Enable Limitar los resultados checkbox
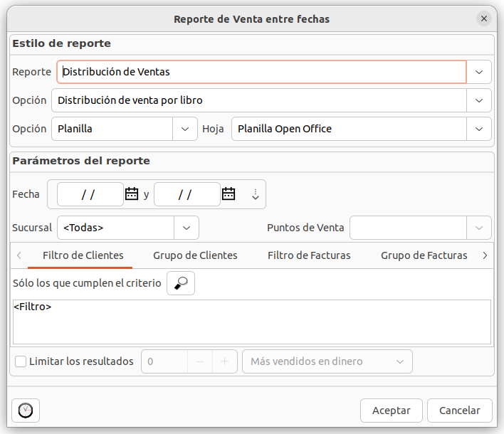504x434 pixels. click(x=21, y=361)
